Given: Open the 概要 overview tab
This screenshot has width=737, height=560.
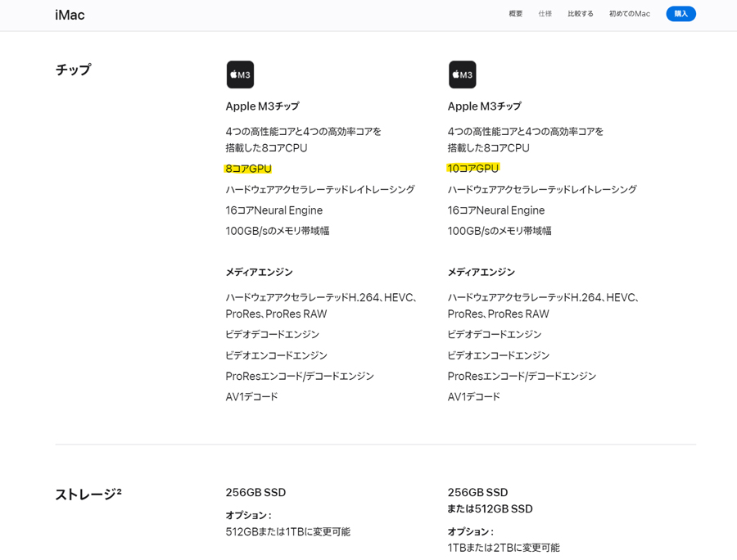Looking at the screenshot, I should (516, 14).
